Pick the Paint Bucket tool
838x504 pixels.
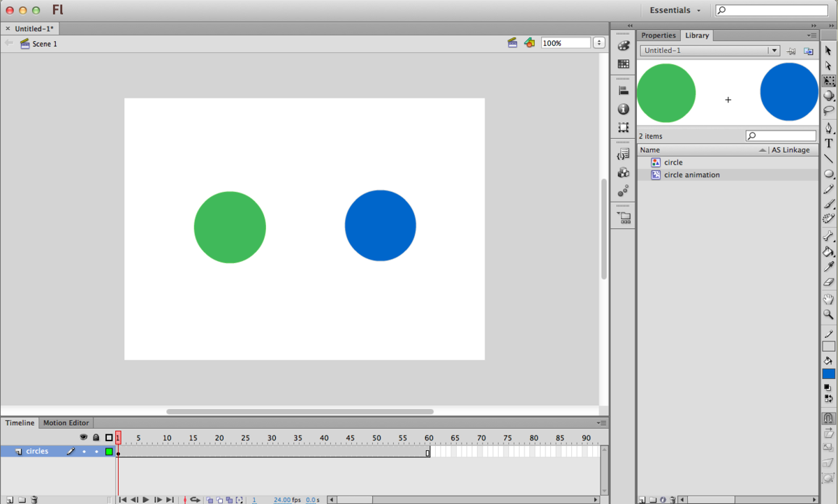click(x=828, y=251)
